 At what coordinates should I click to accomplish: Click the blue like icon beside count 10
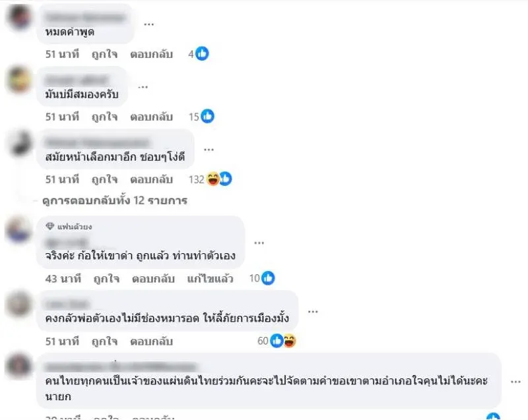(268, 278)
